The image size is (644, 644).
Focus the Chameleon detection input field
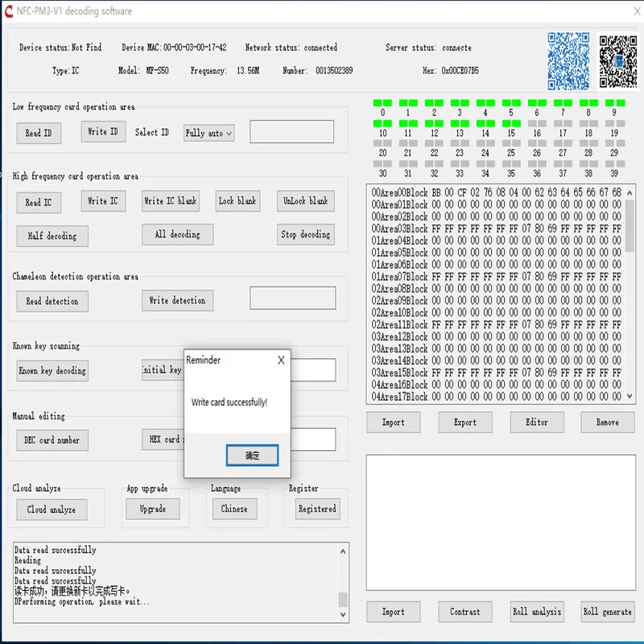click(292, 298)
